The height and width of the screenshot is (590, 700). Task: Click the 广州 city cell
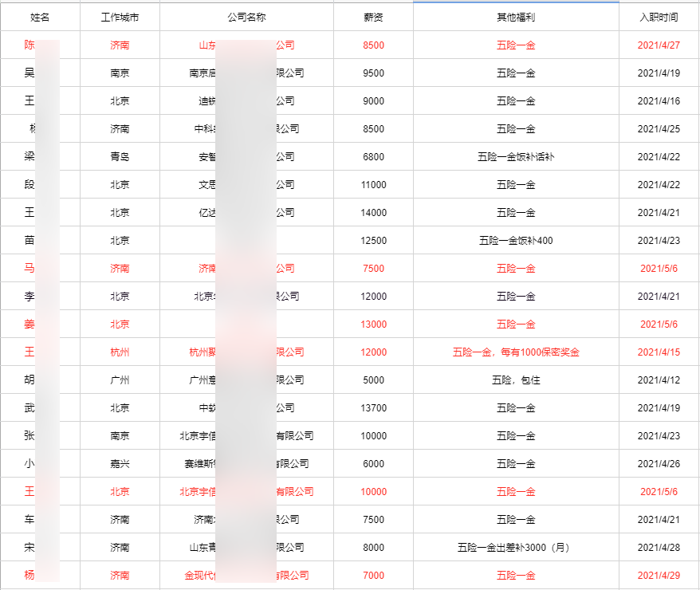click(120, 380)
